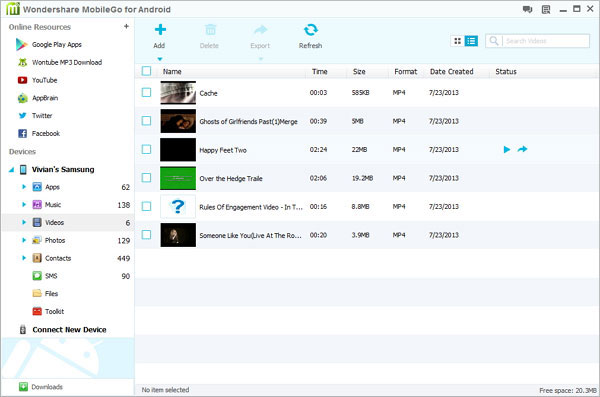Screen dimensions: 600x397
Task: Click Ghosts of Girlfriends Past thumbnail
Action: pyautogui.click(x=178, y=121)
